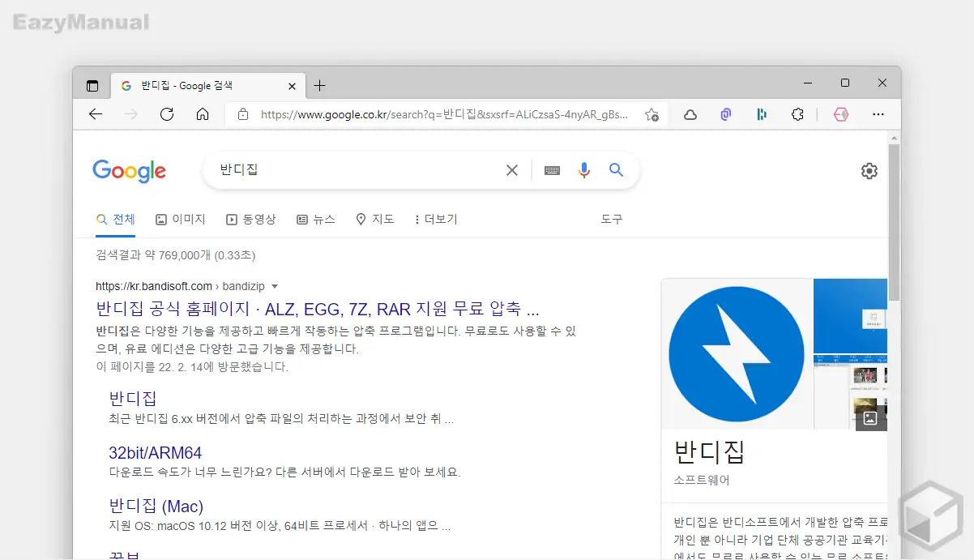Open 반디집 공식 홈페이지 result link
The width and height of the screenshot is (974, 560).
point(318,309)
